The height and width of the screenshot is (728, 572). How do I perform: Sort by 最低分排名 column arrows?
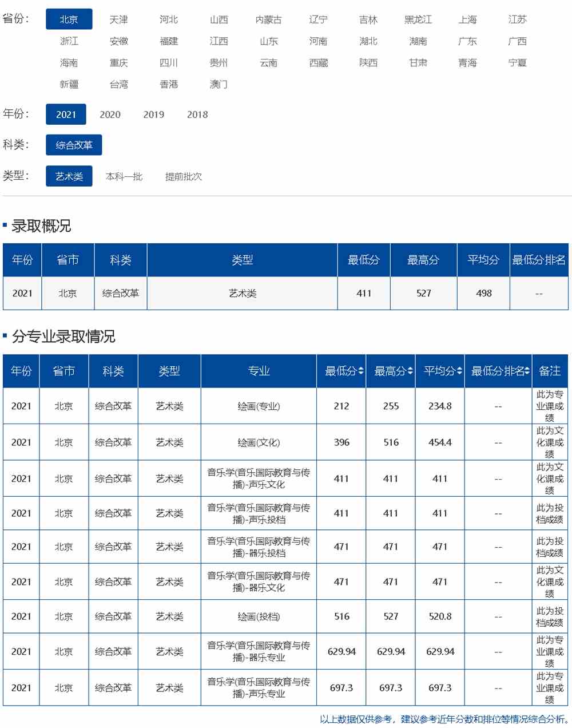coord(527,371)
